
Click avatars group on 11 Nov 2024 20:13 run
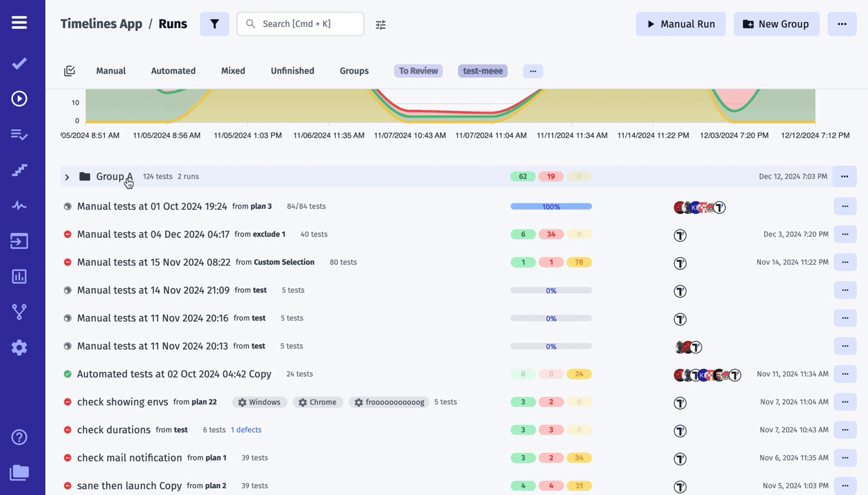click(688, 347)
